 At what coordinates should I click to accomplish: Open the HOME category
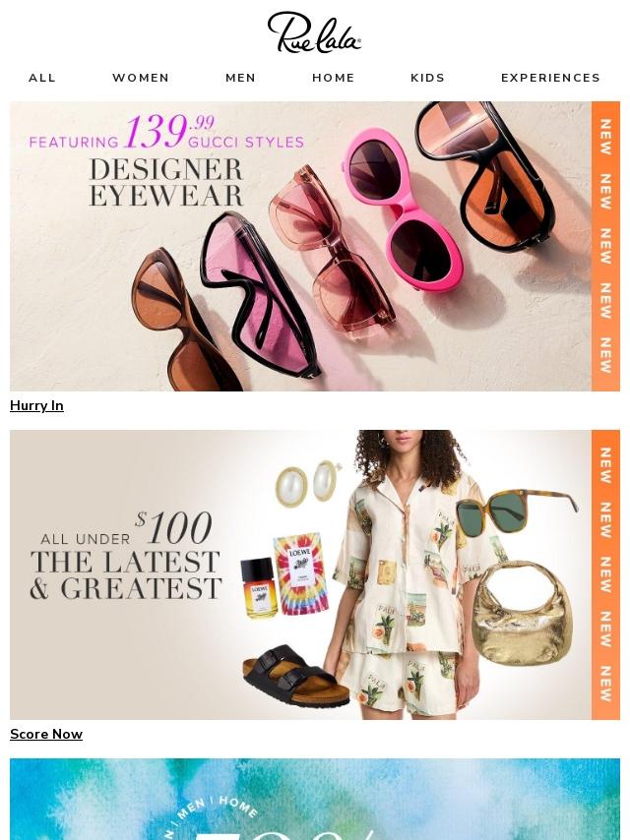(x=334, y=78)
